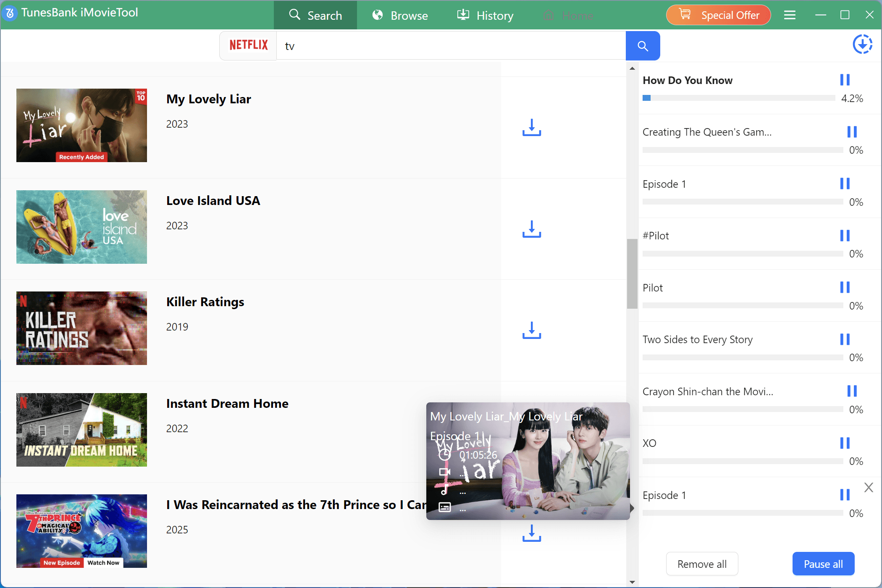Viewport: 882px width, 588px height.
Task: Maximize the TunesBank window
Action: point(845,15)
